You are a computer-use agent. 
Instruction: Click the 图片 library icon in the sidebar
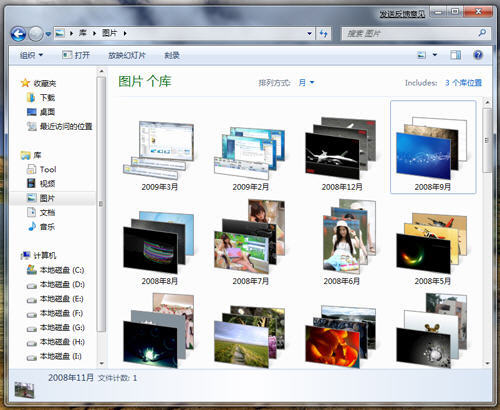click(x=31, y=198)
